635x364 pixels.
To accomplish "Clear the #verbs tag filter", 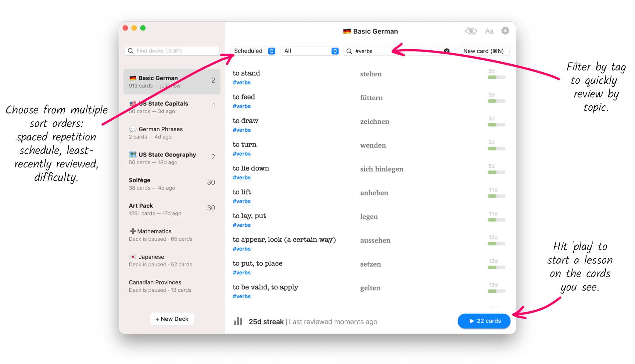I will (446, 51).
